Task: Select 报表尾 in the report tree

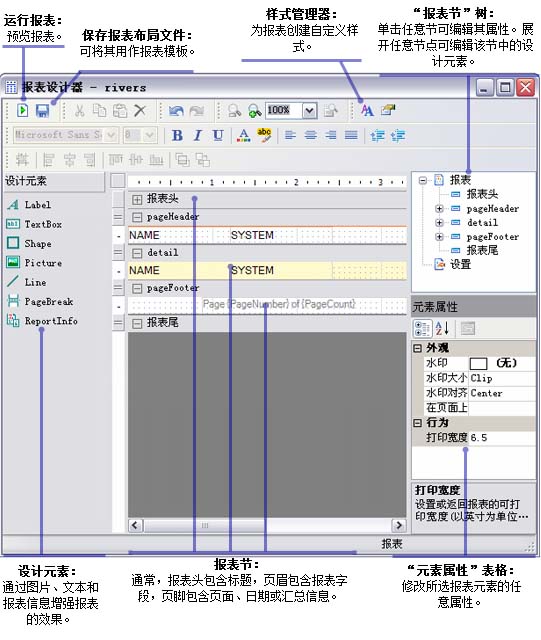Action: 482,250
